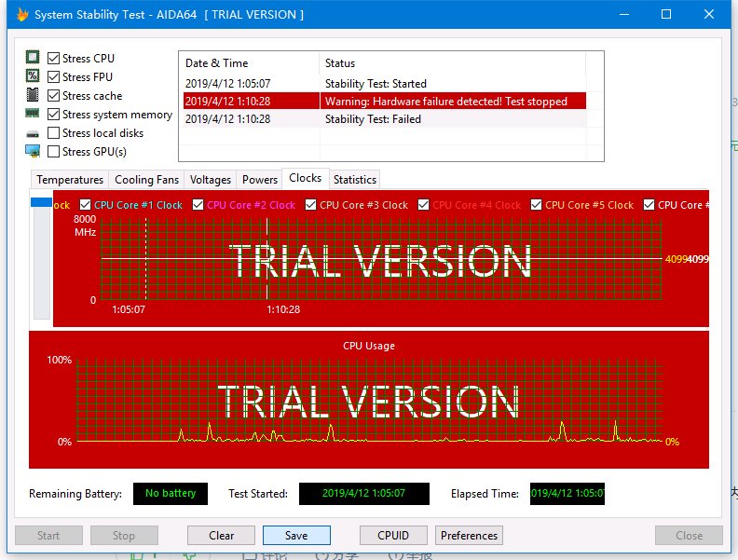Click the cache chip icon beside Stress cache
The height and width of the screenshot is (560, 738).
click(33, 95)
